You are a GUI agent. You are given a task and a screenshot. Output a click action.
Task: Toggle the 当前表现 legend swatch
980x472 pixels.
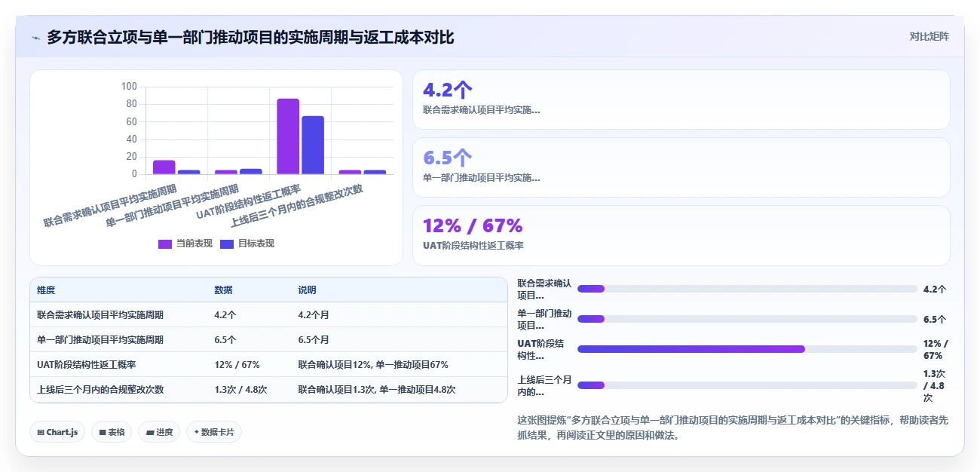click(165, 244)
